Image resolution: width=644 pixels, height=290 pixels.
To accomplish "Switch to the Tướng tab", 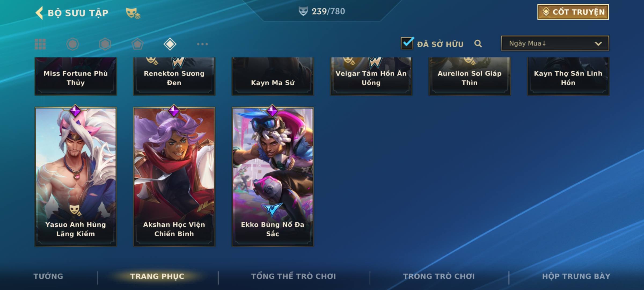I will [48, 276].
